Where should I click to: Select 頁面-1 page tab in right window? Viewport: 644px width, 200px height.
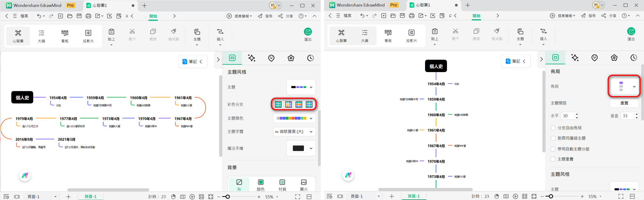pyautogui.click(x=414, y=196)
